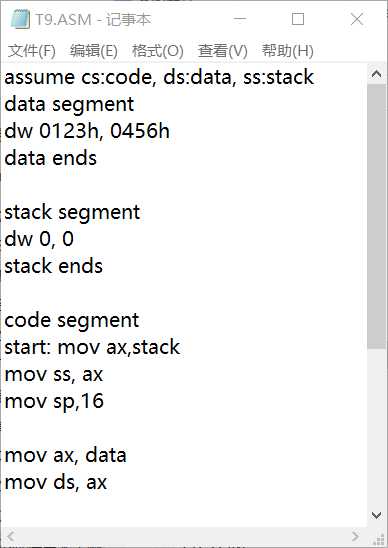Click the empty track below the scrollbar thumb
This screenshot has width=388, height=548.
coord(376,427)
